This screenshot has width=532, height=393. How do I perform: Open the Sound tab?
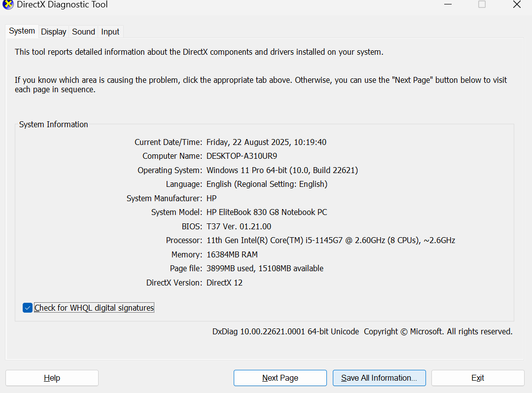coord(83,32)
